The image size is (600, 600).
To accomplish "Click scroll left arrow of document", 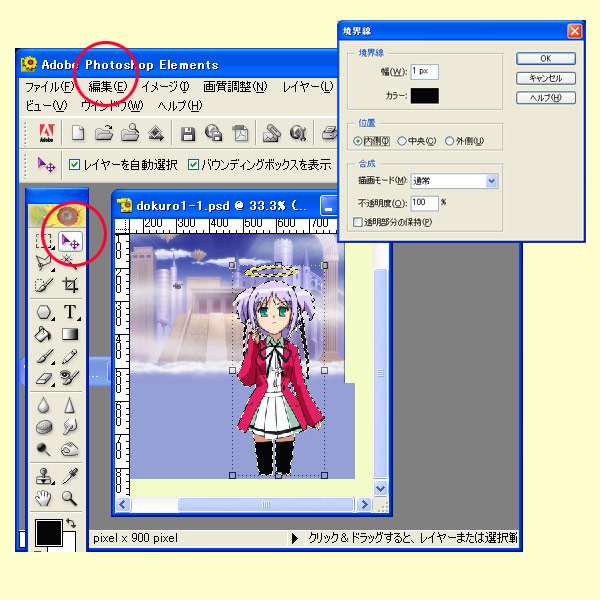I will [x=122, y=504].
